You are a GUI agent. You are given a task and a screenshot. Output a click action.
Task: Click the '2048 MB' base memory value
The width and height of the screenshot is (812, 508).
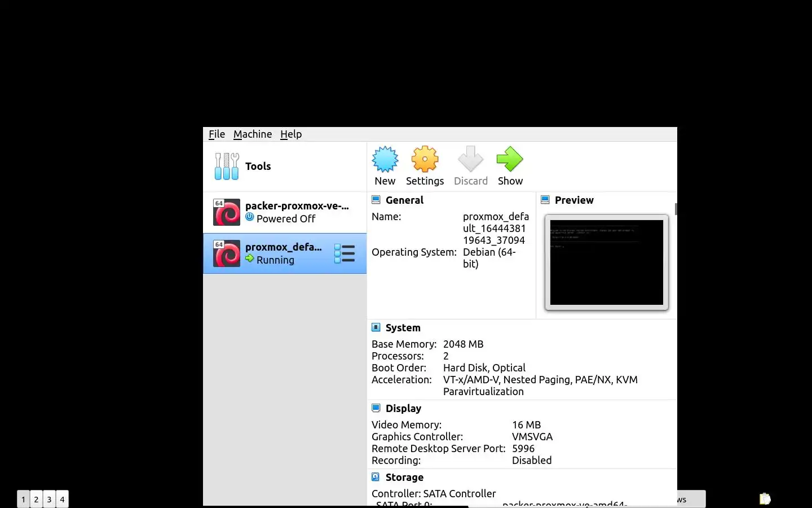coord(463,344)
